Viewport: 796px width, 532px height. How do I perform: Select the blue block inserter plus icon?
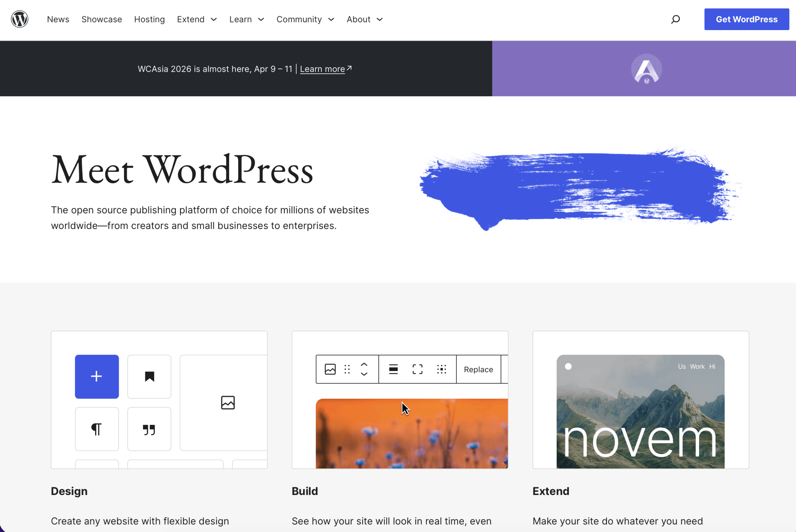coord(96,376)
